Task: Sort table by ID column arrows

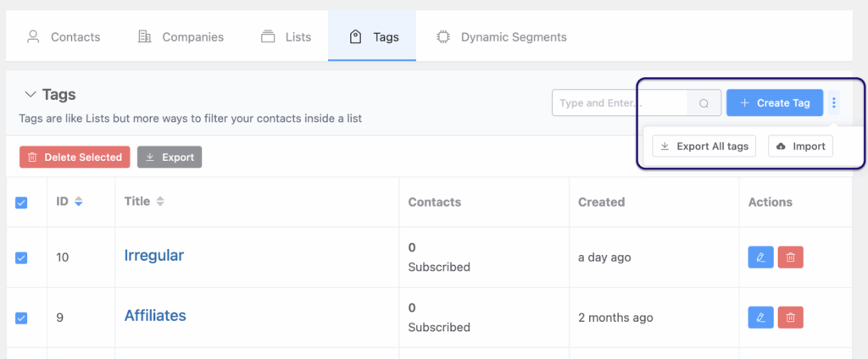Action: tap(79, 202)
